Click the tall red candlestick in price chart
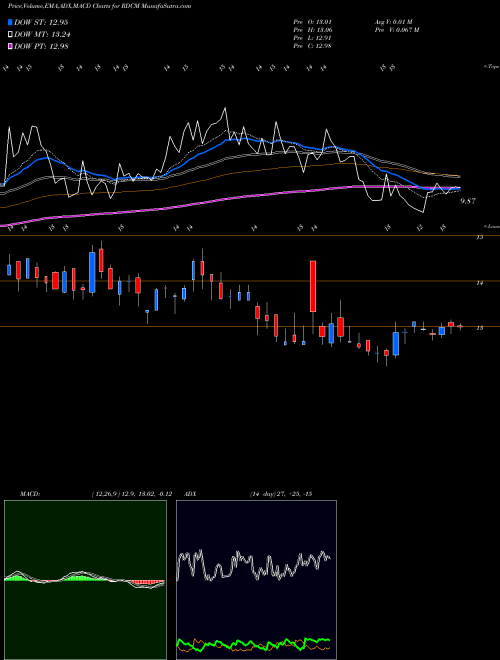Image resolution: width=500 pixels, height=660 pixels. (313, 286)
